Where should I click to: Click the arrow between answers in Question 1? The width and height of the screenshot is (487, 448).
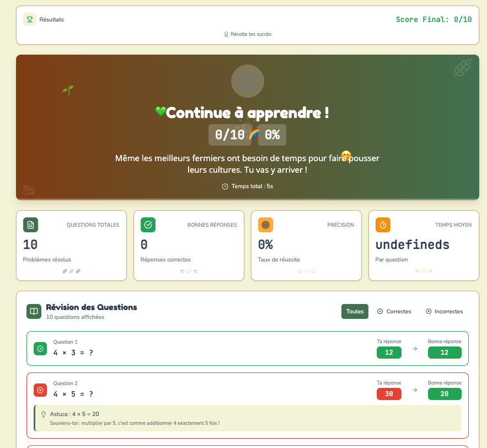(415, 349)
